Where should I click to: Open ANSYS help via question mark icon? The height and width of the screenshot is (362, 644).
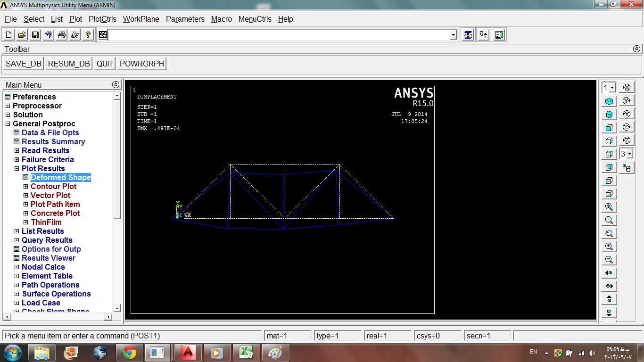coord(88,35)
